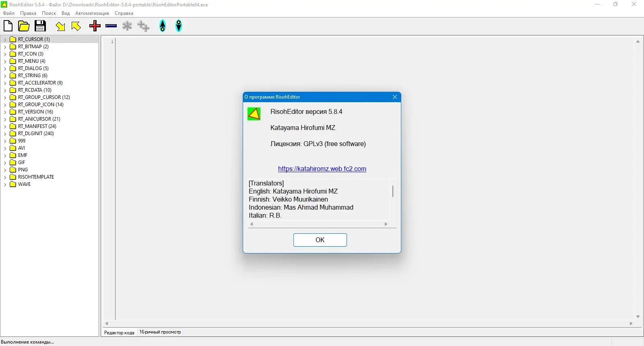Click the Open folder toolbar icon

pyautogui.click(x=24, y=26)
